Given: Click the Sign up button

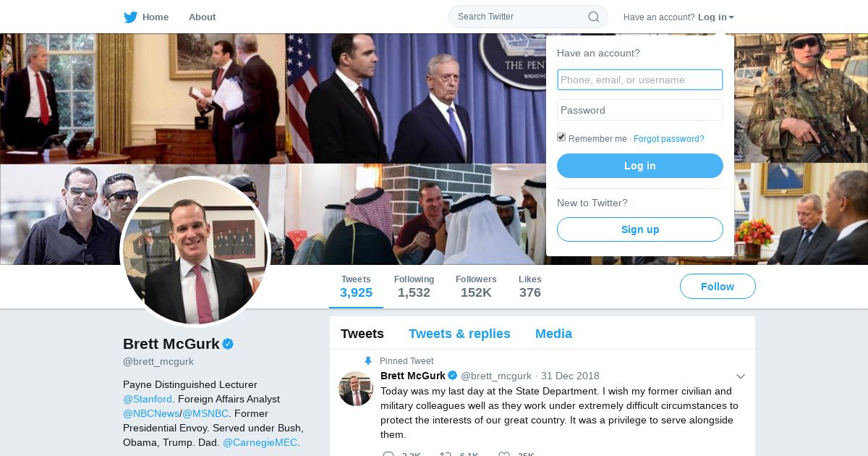Looking at the screenshot, I should click(640, 229).
